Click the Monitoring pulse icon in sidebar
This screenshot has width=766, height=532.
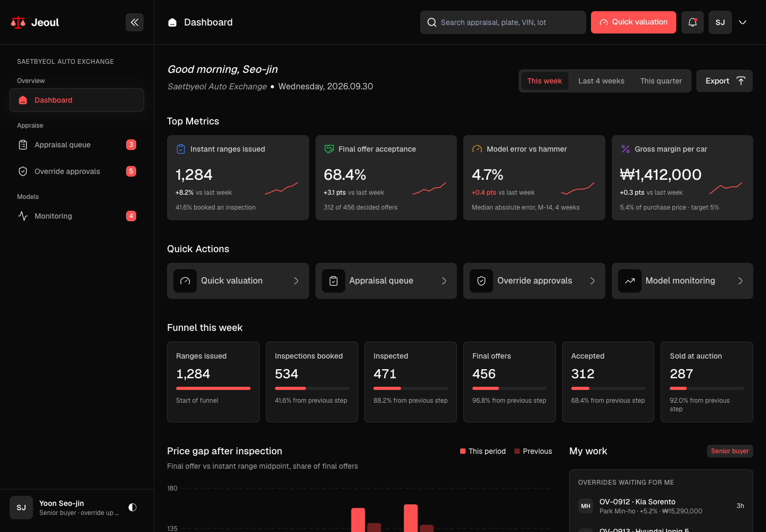pos(23,216)
